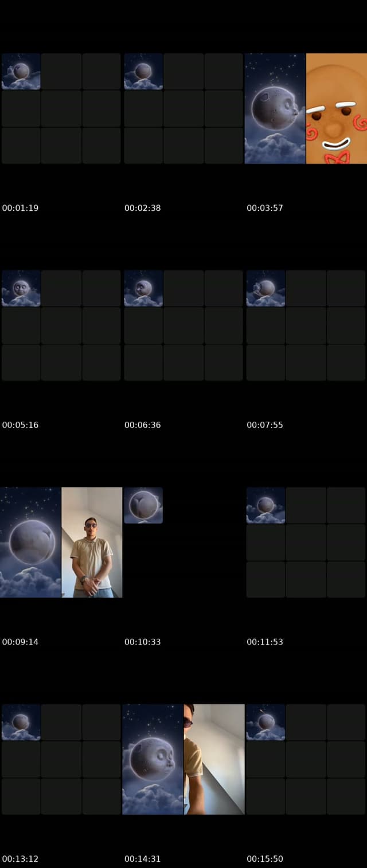Click the 00:06:36 timestamp label
The image size is (367, 868).
[143, 425]
